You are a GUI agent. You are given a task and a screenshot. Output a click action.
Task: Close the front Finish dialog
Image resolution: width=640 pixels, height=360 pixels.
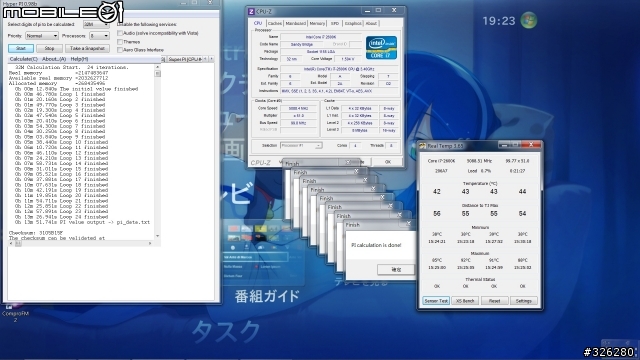tap(408, 224)
